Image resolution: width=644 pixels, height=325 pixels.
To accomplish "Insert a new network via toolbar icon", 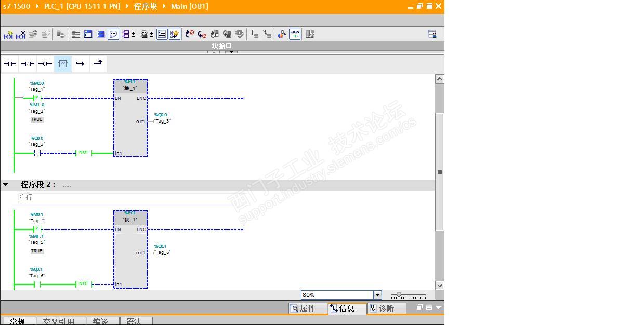I will [x=8, y=34].
